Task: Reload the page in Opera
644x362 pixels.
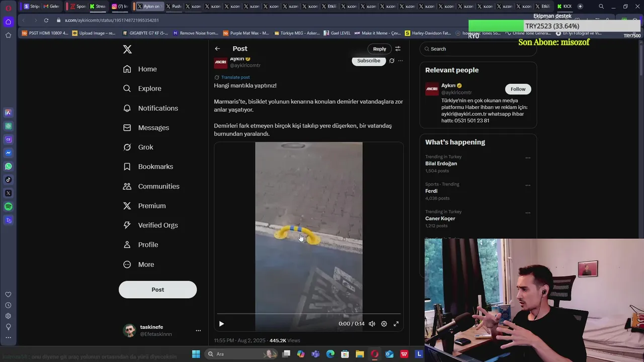Action: (46, 20)
